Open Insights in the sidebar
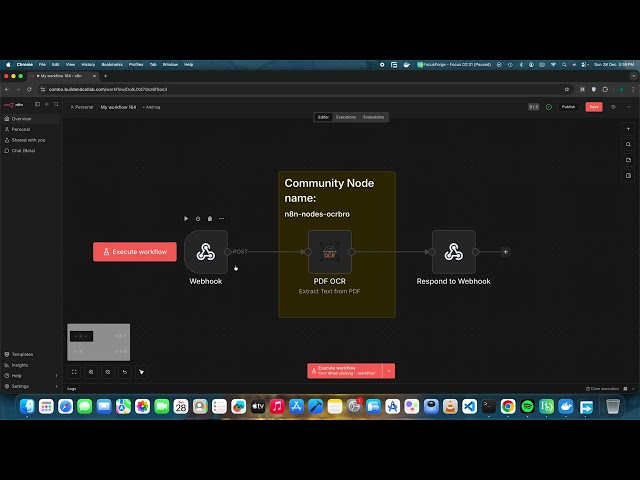The width and height of the screenshot is (640, 480). (31, 365)
